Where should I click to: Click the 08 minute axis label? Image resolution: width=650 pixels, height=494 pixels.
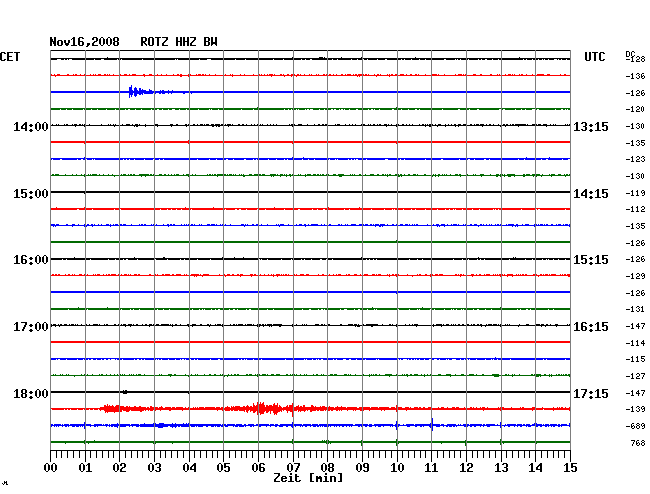[327, 468]
